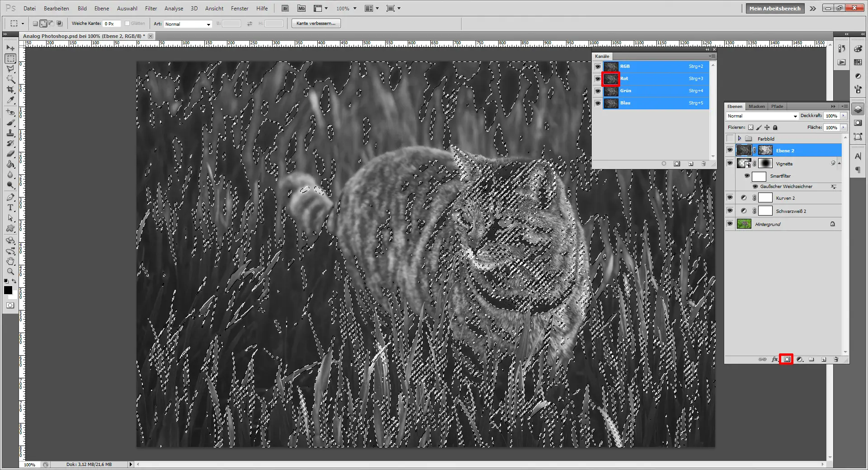Screen dimensions: 868x470
Task: Open the layer styles fx menu
Action: tap(775, 359)
